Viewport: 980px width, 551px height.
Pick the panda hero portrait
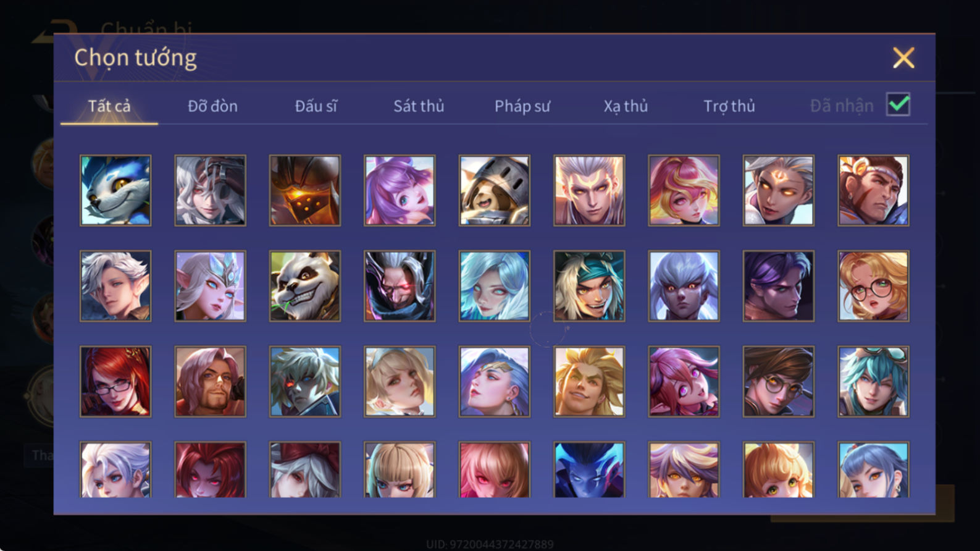pyautogui.click(x=305, y=286)
